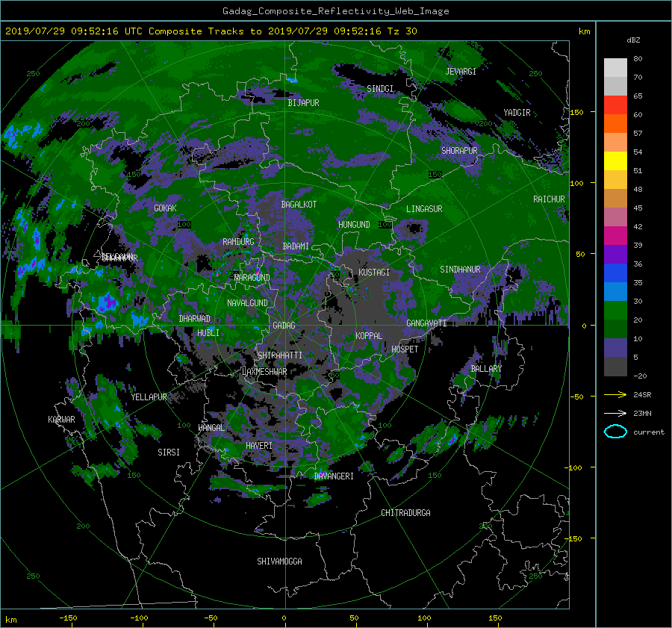Click the HAVERI city label

(x=259, y=446)
